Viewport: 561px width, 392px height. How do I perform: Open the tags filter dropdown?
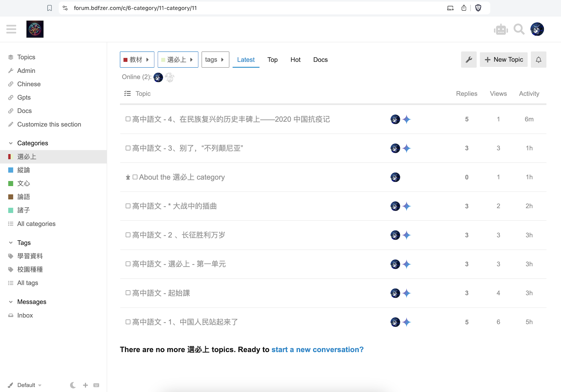coord(215,60)
